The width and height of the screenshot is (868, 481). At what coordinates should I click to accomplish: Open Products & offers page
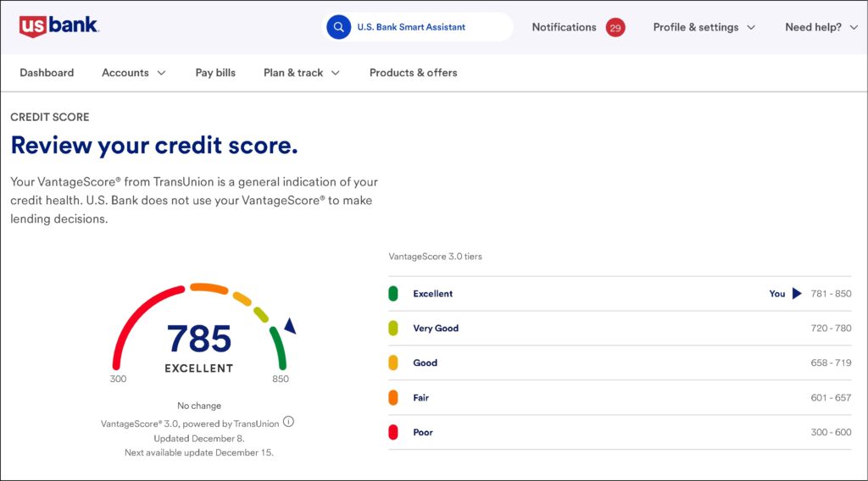pyautogui.click(x=413, y=73)
